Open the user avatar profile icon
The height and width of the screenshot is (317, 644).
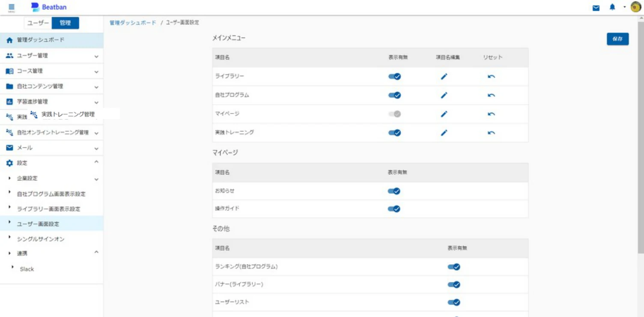[636, 7]
